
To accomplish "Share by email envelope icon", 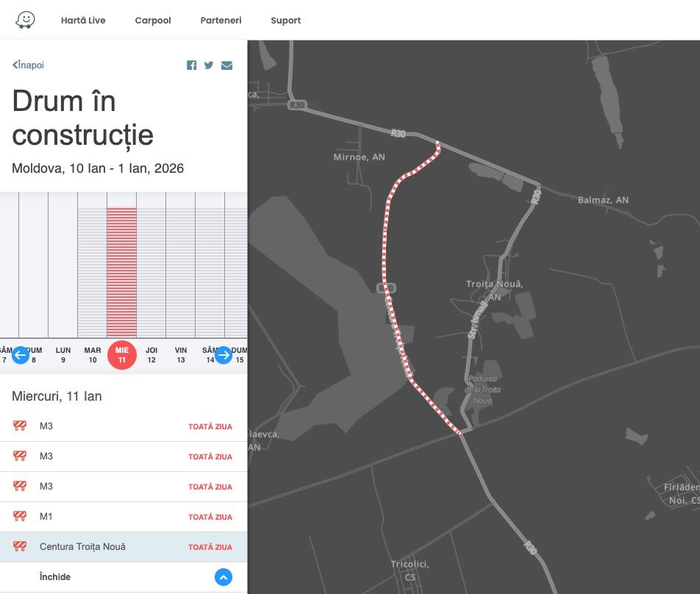I will click(226, 65).
